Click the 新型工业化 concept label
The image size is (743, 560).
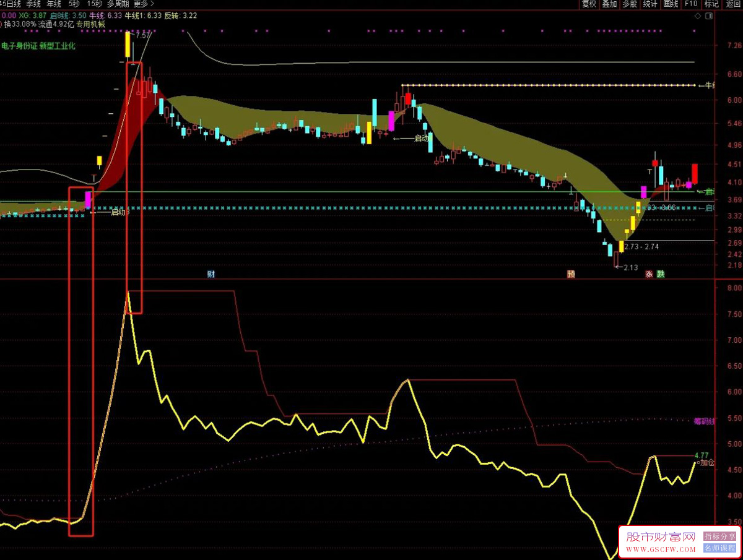pos(58,46)
